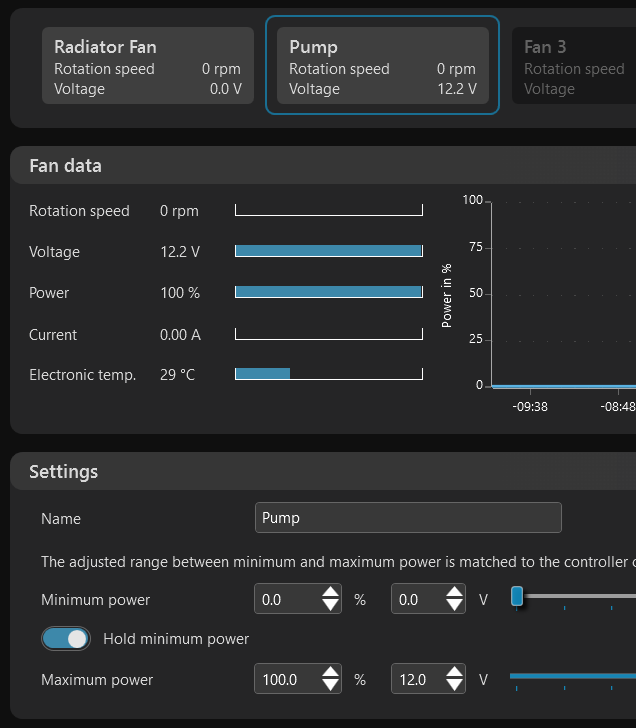This screenshot has width=636, height=728.
Task: Increase the Maximum power voltage value
Action: (x=454, y=673)
